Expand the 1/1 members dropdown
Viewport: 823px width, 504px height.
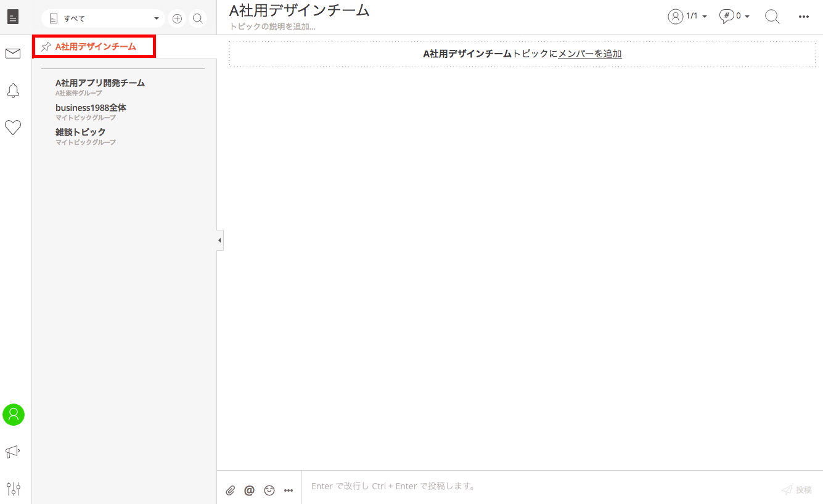pyautogui.click(x=687, y=17)
